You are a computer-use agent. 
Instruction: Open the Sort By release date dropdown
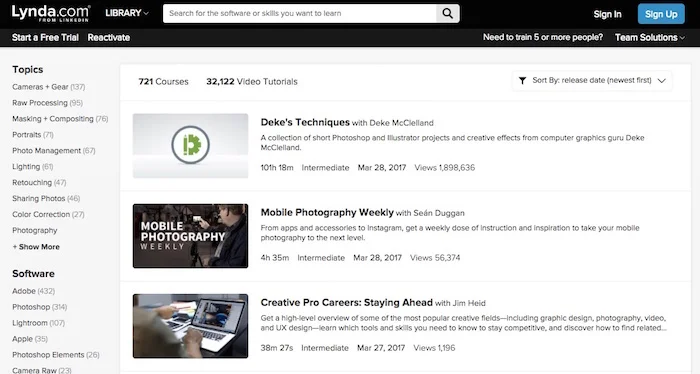592,81
